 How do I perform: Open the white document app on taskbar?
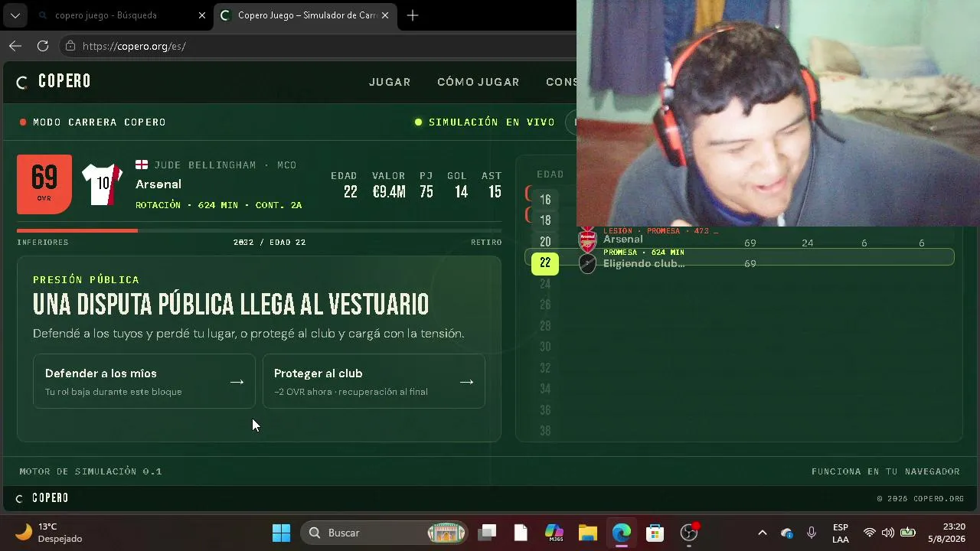tap(521, 533)
